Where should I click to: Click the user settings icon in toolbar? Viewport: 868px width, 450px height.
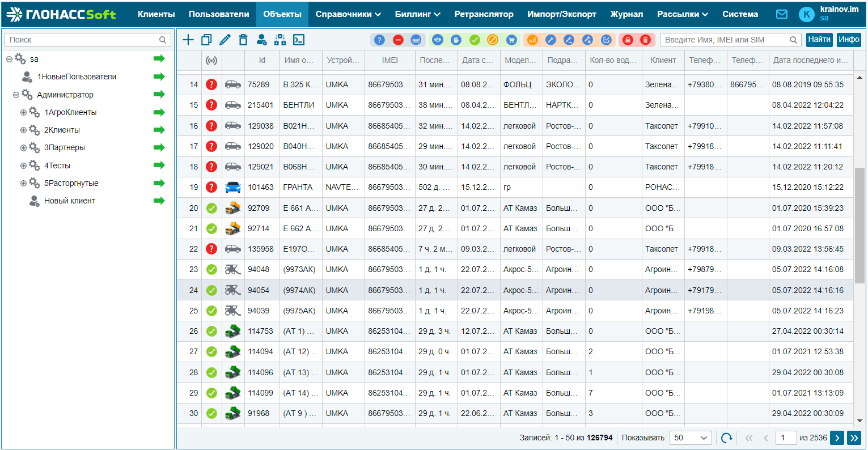[x=261, y=40]
